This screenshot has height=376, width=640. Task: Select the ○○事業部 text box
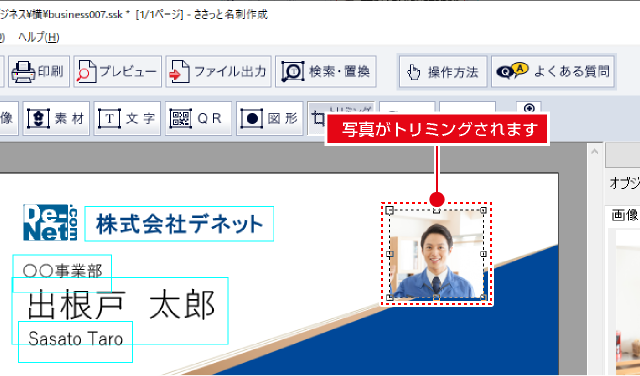click(x=62, y=271)
